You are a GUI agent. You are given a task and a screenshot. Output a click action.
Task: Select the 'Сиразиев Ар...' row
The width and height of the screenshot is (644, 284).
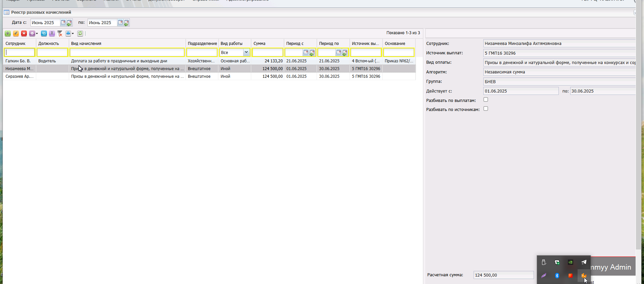pos(209,76)
